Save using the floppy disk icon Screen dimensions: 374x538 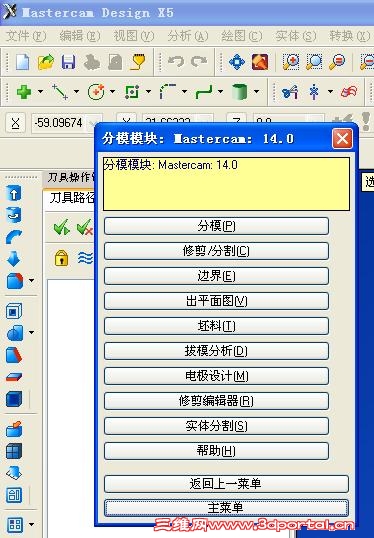69,62
